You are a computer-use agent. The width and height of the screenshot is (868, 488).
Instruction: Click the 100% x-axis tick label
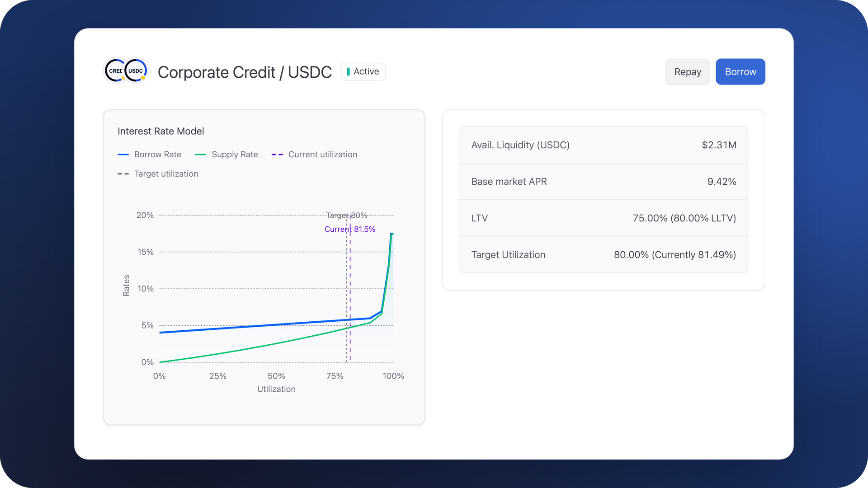(x=393, y=376)
